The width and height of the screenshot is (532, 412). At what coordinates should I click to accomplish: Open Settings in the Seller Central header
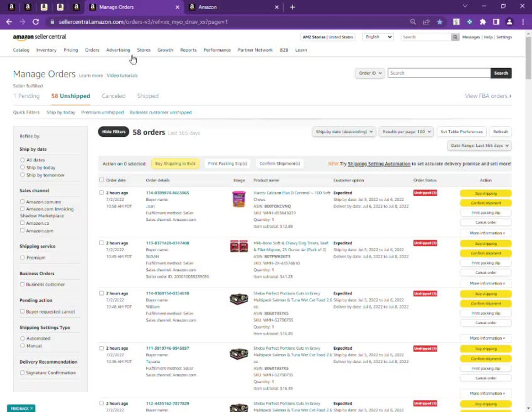504,37
